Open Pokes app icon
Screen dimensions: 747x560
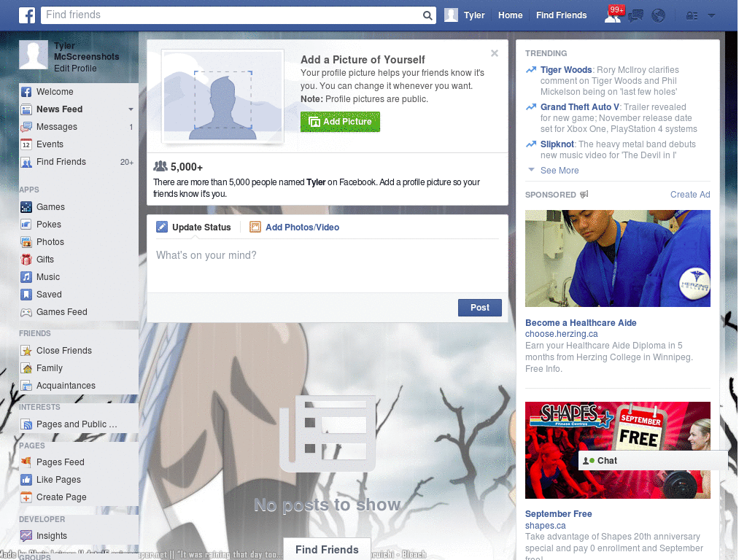click(26, 225)
